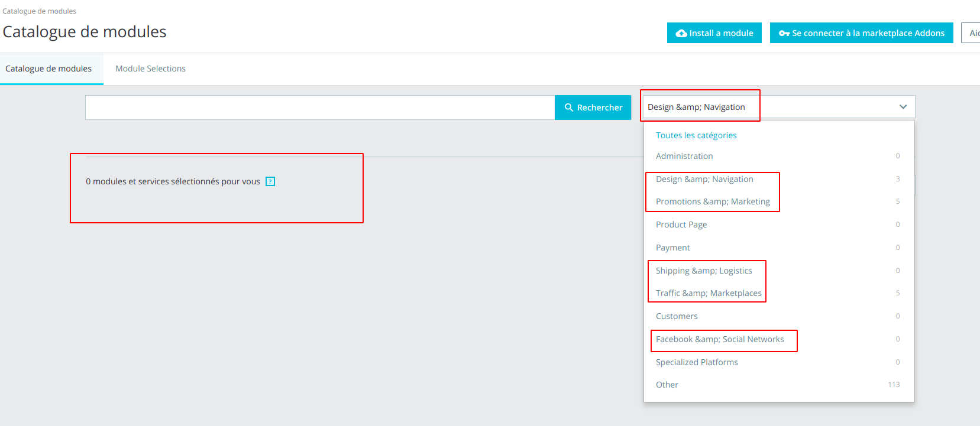Screen dimensions: 980x426
Task: Choose the Administration category
Action: coord(779,156)
